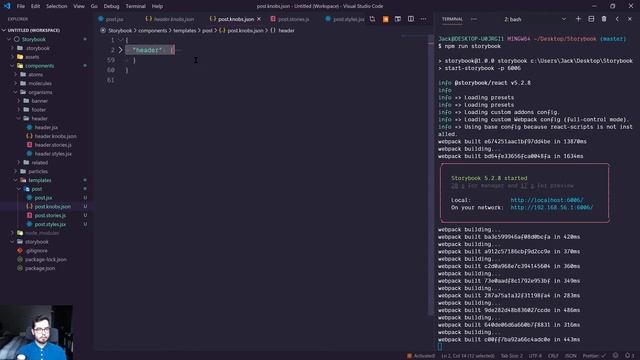Switch to the post.styles.jsx editor tab
Screen dimensions: 640x360
348,19
